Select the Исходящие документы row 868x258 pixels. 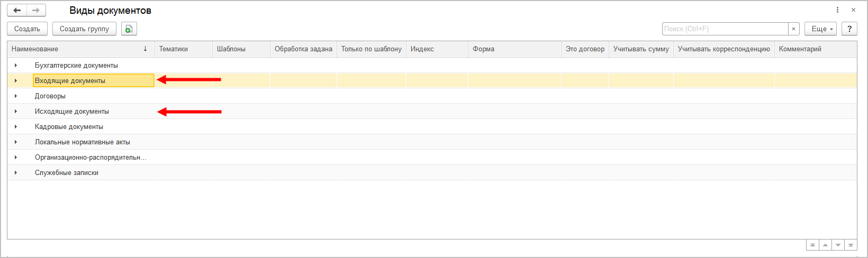click(x=72, y=112)
